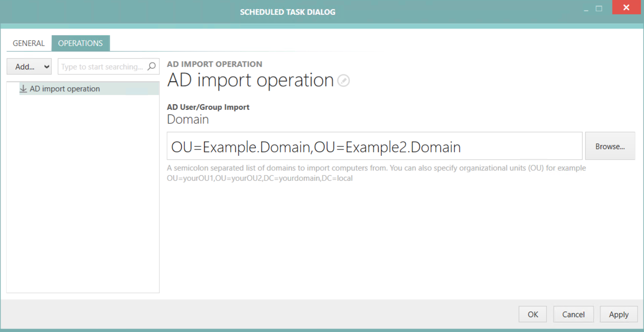Cancel the scheduled task dialog

[x=573, y=315]
